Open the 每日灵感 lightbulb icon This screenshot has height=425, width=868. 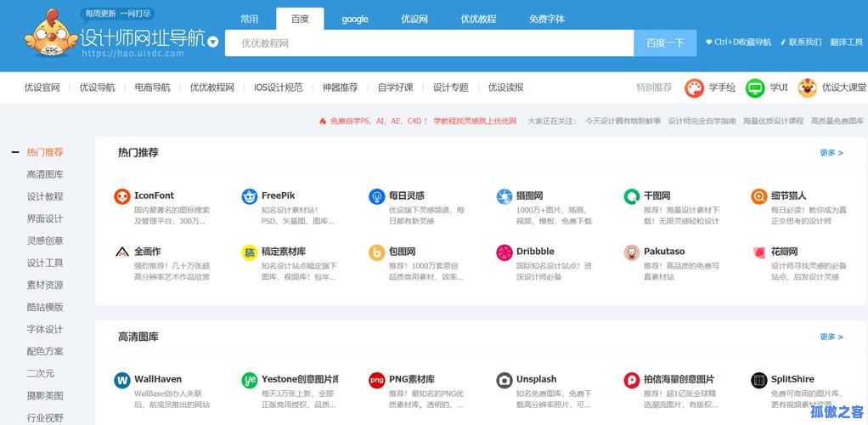pos(377,196)
